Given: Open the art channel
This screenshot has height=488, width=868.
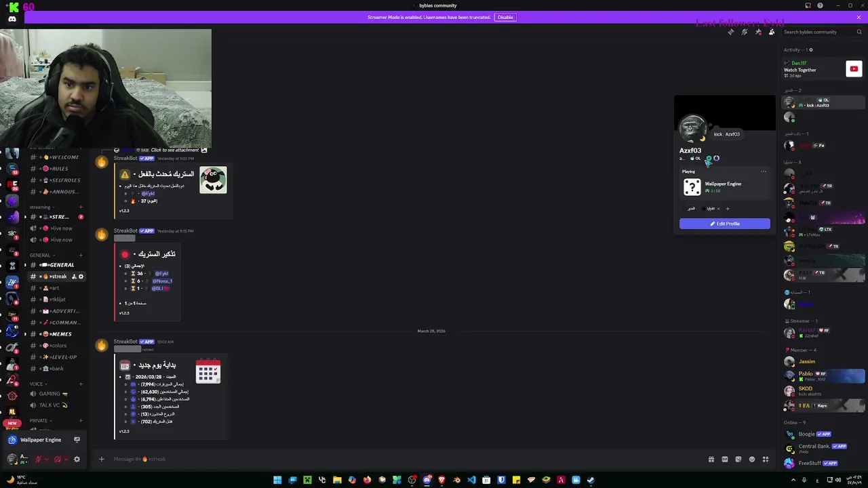Looking at the screenshot, I should click(56, 288).
